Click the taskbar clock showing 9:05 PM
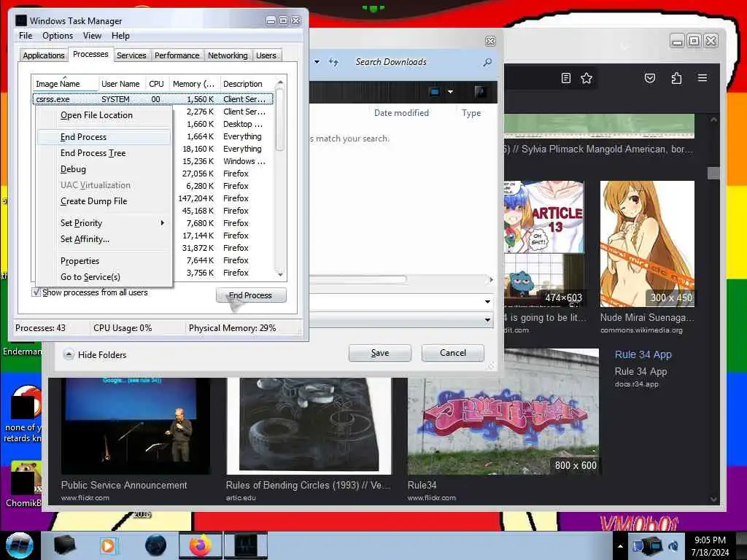Screen dimensions: 747x560 (710, 545)
